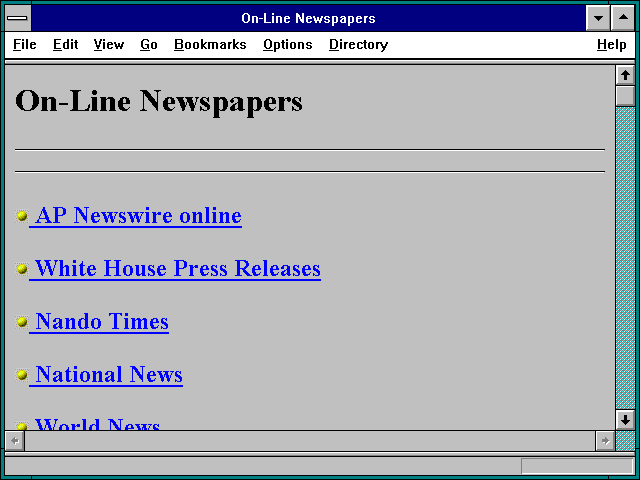Open the Edit menu
640x480 pixels.
(65, 44)
